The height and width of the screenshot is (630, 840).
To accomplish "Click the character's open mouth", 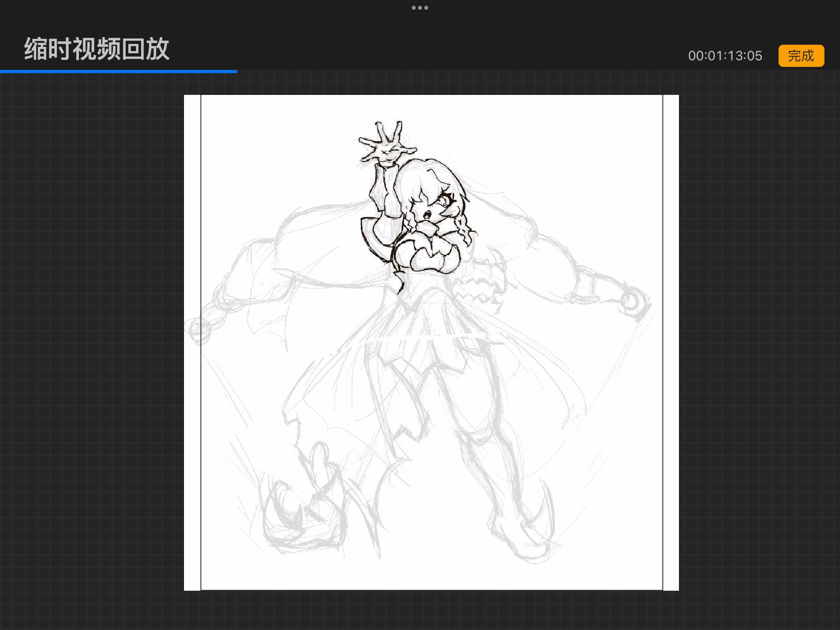I will pos(427,214).
